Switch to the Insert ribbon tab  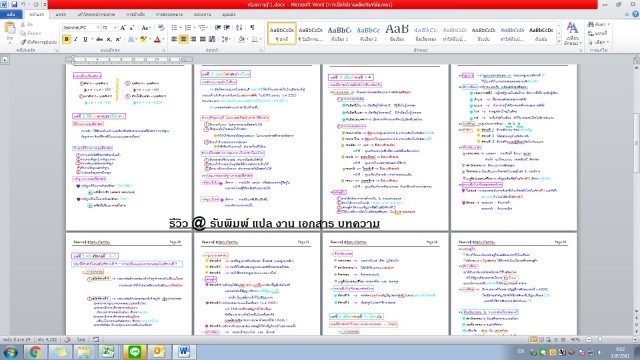(60, 14)
